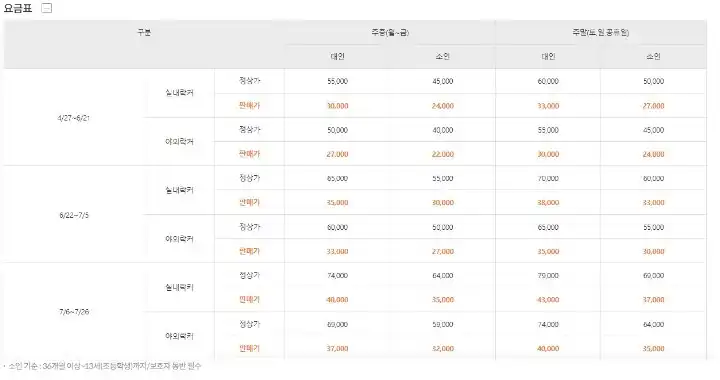
Task: Collapse the 요금표 section with minus icon
Action: pos(47,8)
